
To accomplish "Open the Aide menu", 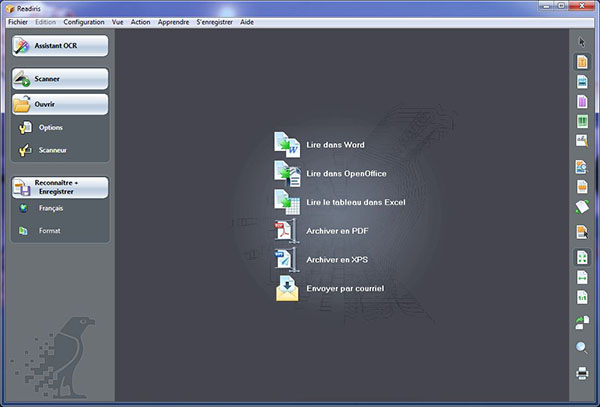I will [x=247, y=21].
